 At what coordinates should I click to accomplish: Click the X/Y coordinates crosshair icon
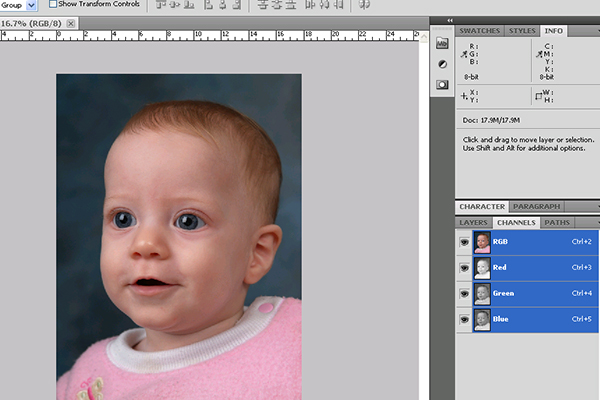click(464, 96)
